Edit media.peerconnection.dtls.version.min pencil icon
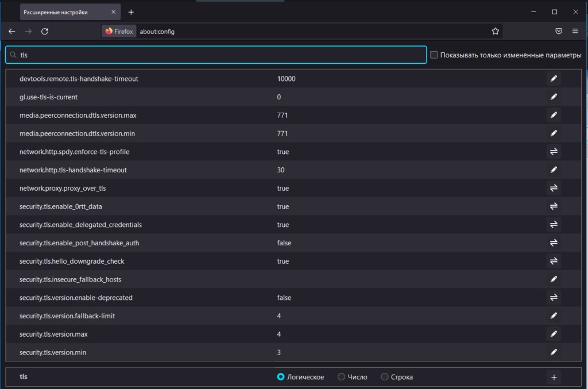 click(x=554, y=133)
